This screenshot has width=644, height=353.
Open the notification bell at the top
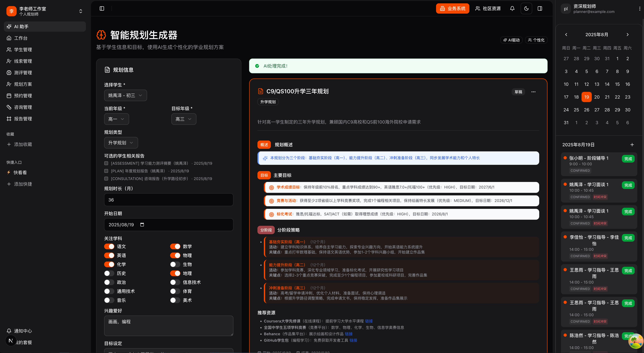512,8
